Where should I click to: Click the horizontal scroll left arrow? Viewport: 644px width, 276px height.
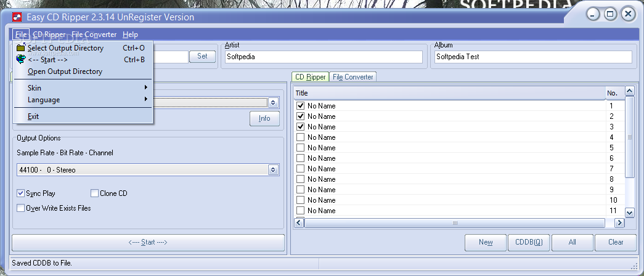[299, 222]
